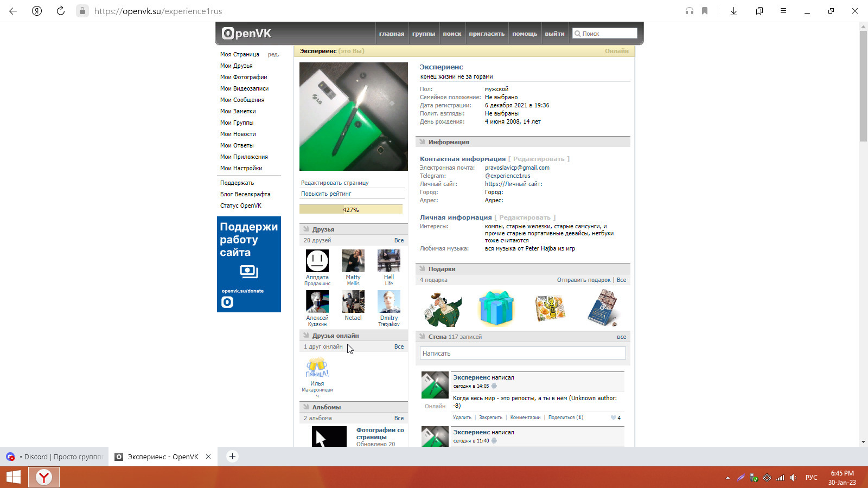Open Аппдата friend avatar
The width and height of the screenshot is (868, 488).
pos(317,261)
